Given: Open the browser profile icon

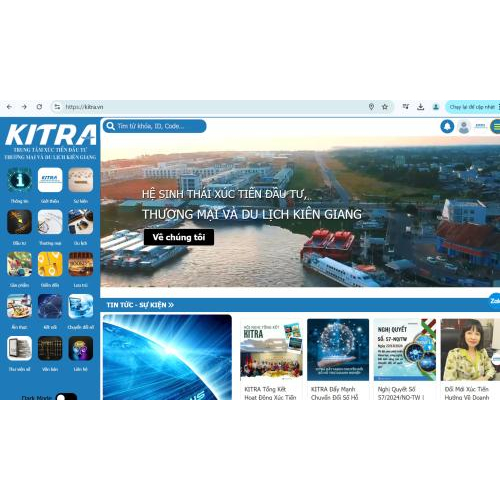Looking at the screenshot, I should click(x=436, y=107).
